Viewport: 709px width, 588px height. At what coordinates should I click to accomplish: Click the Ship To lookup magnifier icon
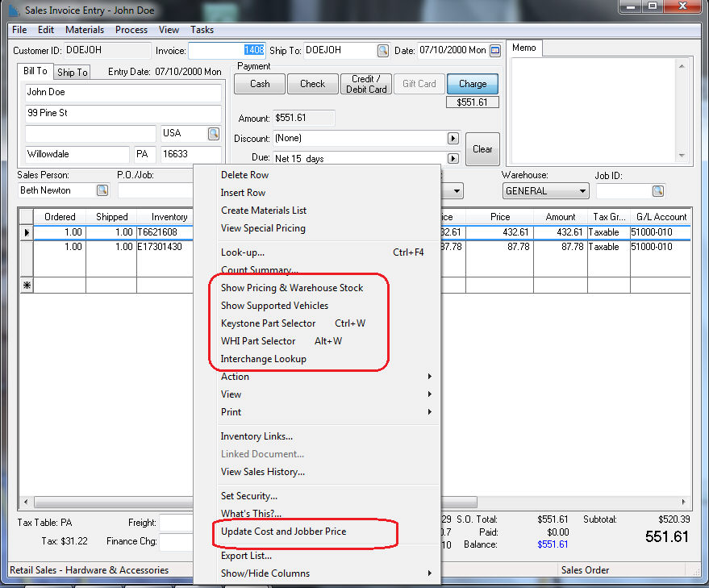tap(382, 51)
